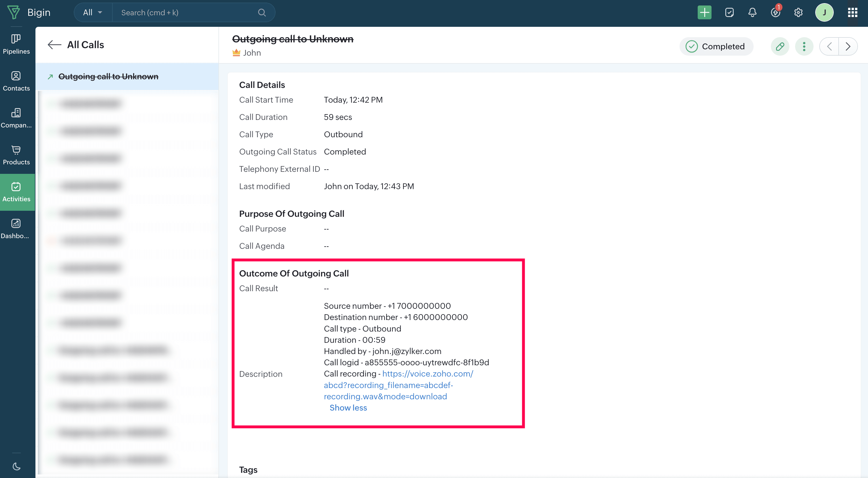This screenshot has height=478, width=868.
Task: Toggle night mode with the moon icon
Action: pyautogui.click(x=16, y=466)
